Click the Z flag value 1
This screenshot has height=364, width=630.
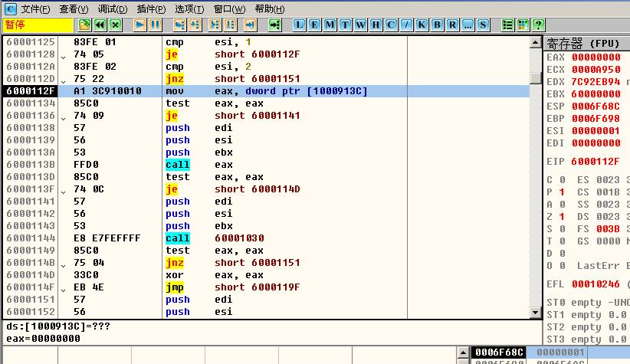coord(562,217)
